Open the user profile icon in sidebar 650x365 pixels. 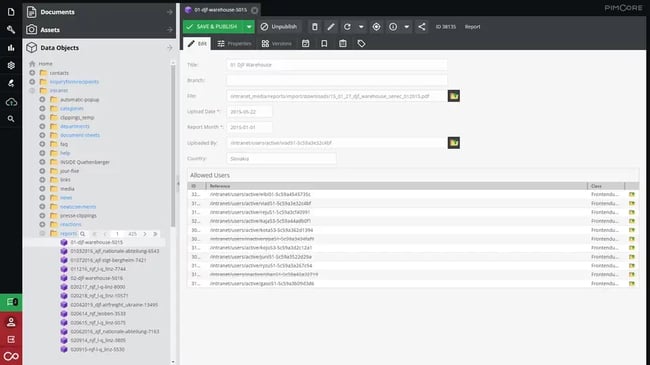point(11,322)
